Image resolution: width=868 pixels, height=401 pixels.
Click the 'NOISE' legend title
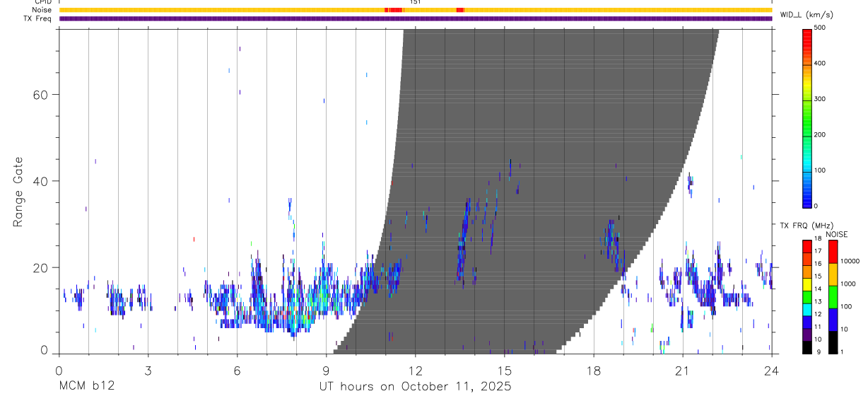(x=836, y=234)
